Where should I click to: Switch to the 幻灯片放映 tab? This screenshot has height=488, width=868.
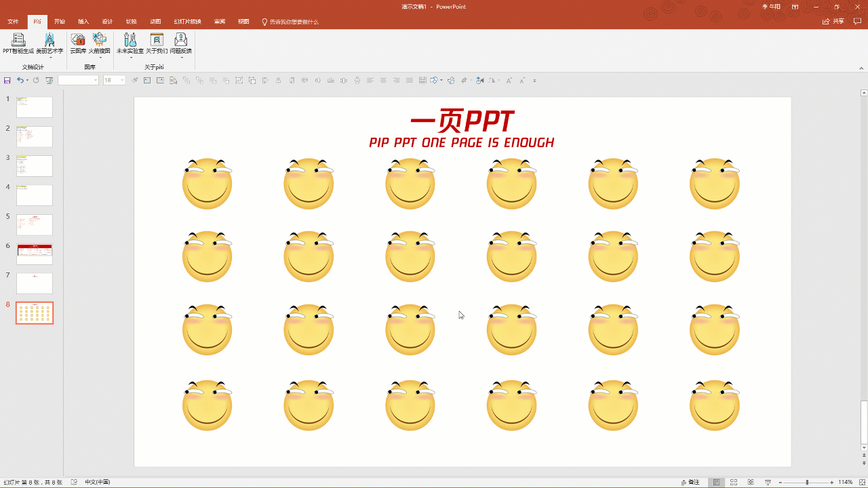[x=187, y=22]
